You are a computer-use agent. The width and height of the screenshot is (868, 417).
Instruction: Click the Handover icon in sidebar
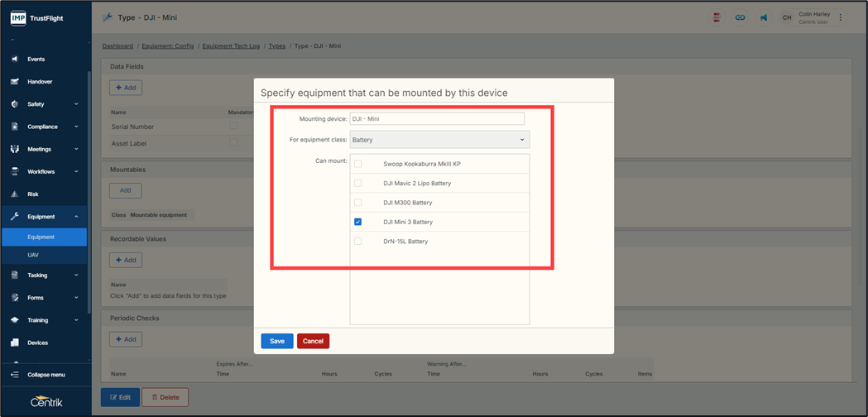[x=14, y=82]
